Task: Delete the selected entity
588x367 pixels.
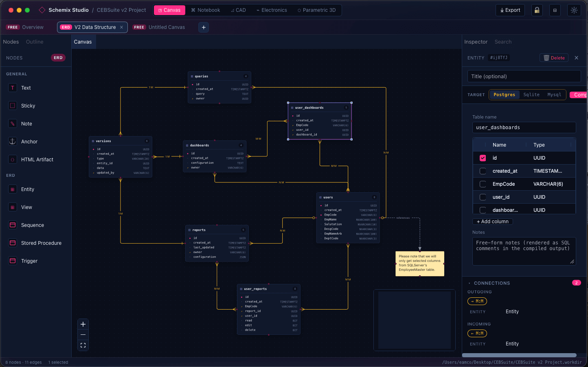Action: [x=554, y=58]
